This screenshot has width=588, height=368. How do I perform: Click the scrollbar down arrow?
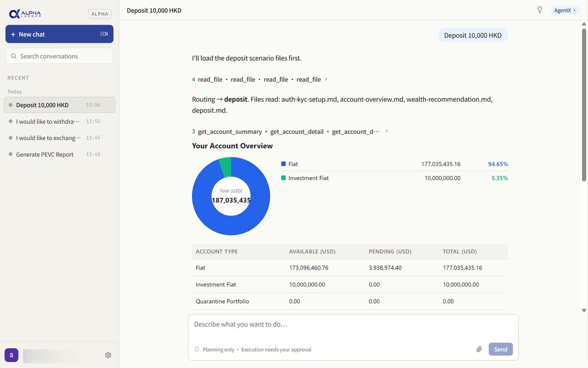(584, 310)
